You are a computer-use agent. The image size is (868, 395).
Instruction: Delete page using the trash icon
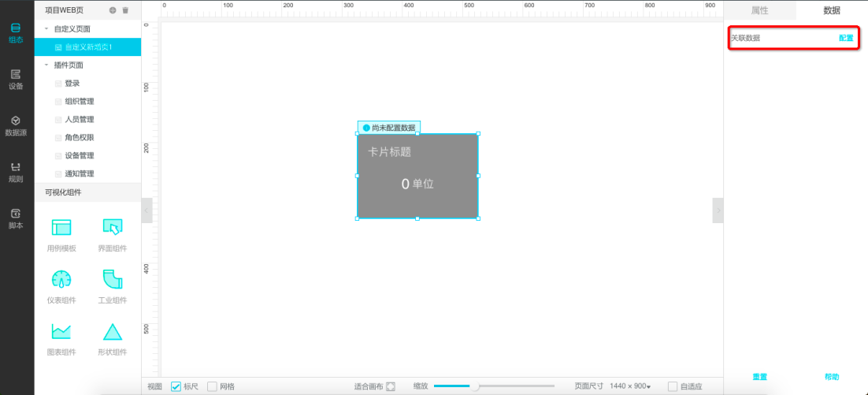pos(125,10)
